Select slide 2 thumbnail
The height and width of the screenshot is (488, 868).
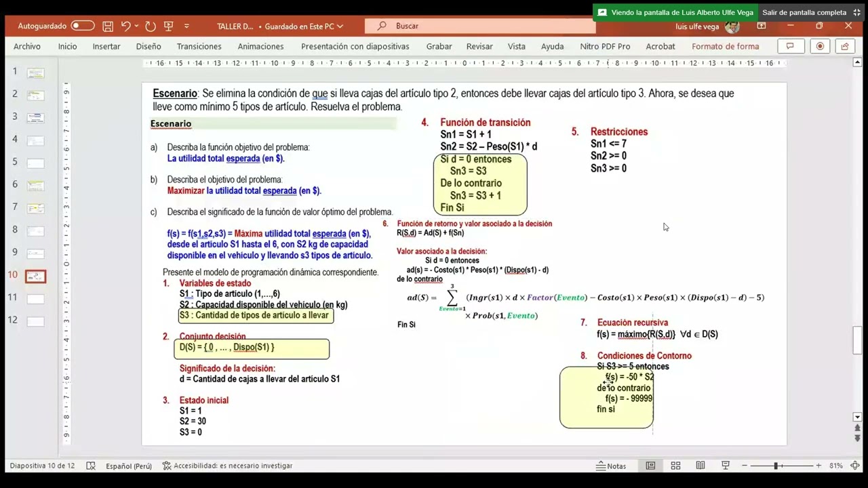pyautogui.click(x=35, y=96)
